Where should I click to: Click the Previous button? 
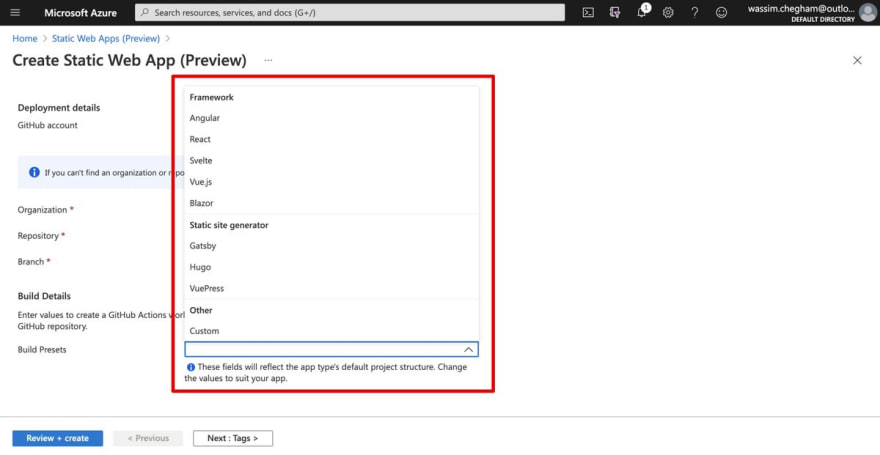tap(148, 438)
